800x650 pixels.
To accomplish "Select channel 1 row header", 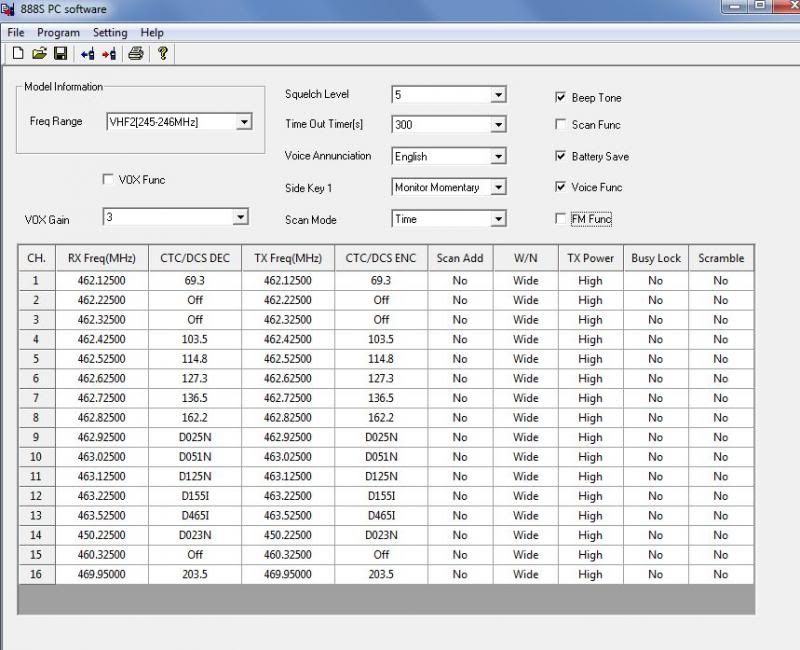I will click(x=36, y=281).
